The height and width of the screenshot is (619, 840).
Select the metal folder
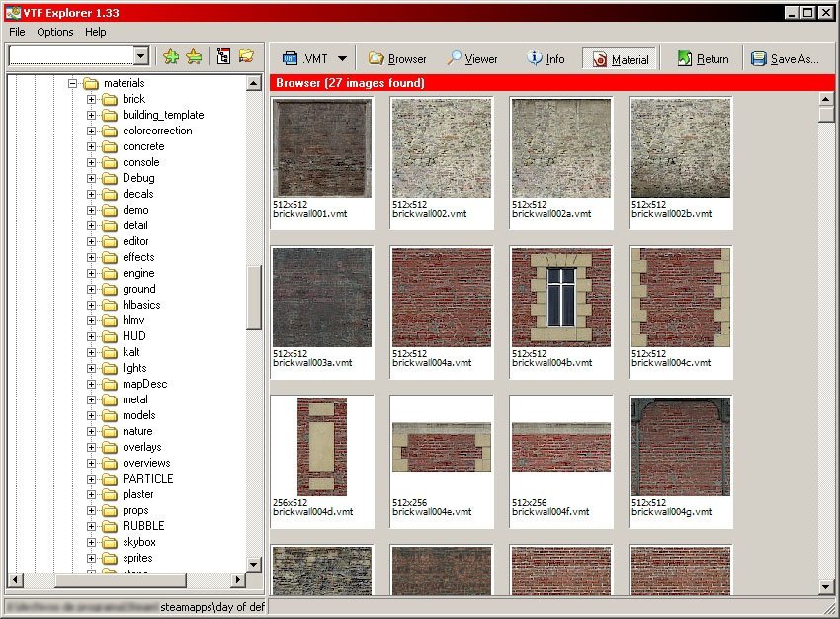click(135, 399)
